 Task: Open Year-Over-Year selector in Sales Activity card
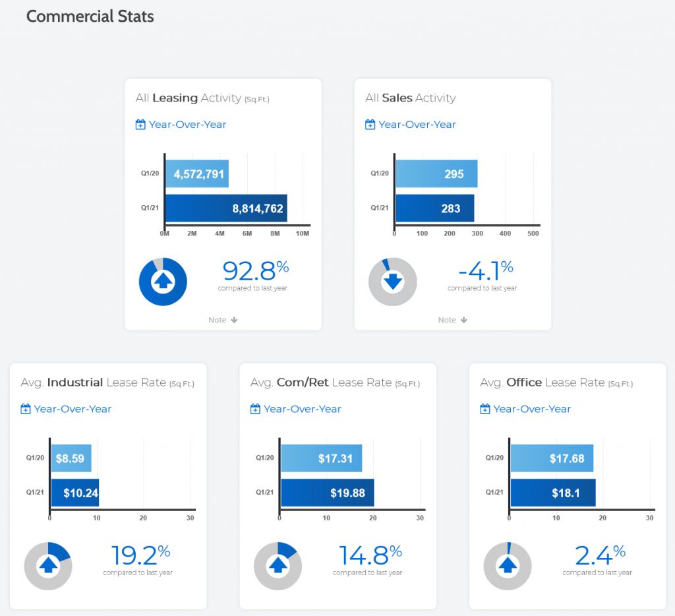[417, 125]
